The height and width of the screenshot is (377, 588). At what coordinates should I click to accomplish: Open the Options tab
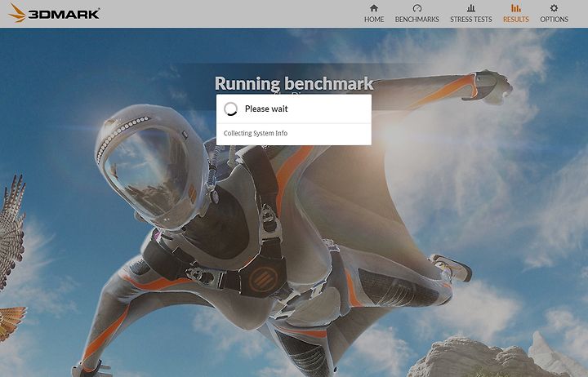coord(554,14)
